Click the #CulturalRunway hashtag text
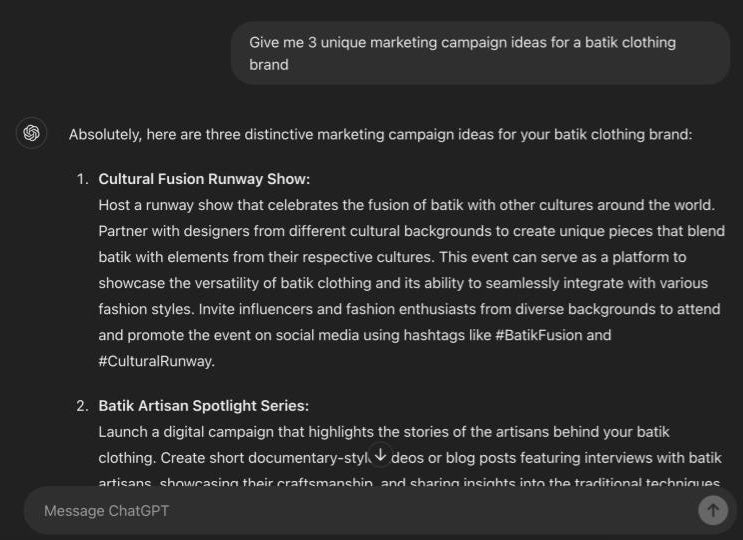743x540 pixels. 156,361
